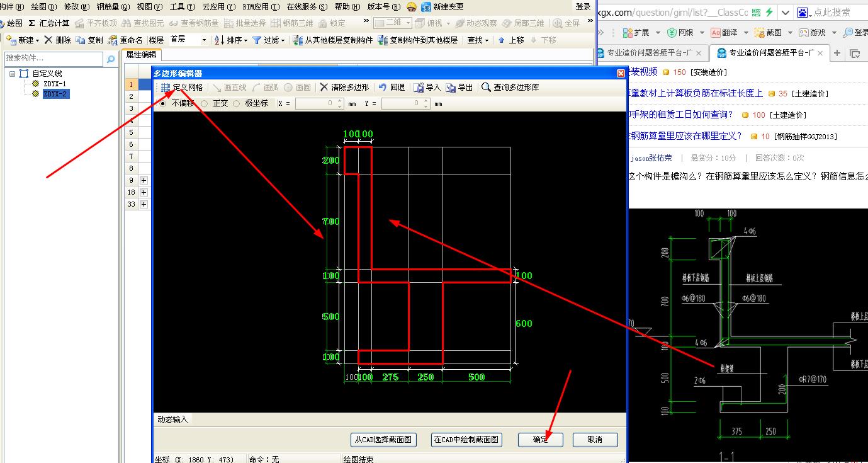
Task: Click the 绘图 drawing toolbar button
Action: point(11,23)
